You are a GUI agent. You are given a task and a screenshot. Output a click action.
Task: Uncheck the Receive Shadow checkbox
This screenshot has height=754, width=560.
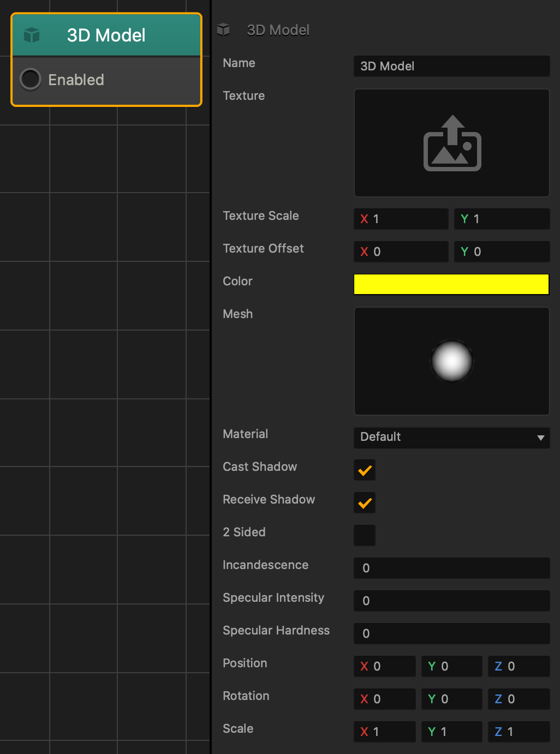(365, 502)
